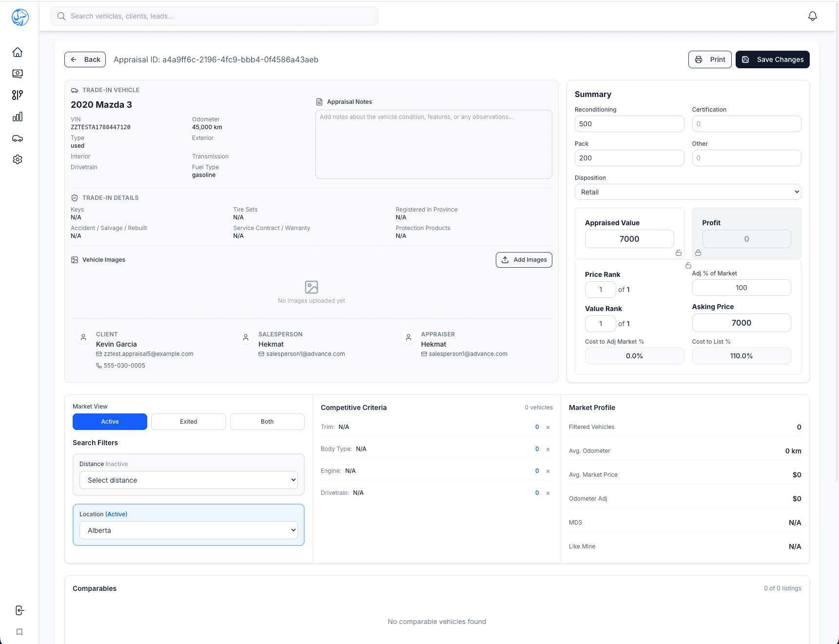This screenshot has height=644, width=839.
Task: Click the bookmark icon at sidebar bottom
Action: click(20, 632)
